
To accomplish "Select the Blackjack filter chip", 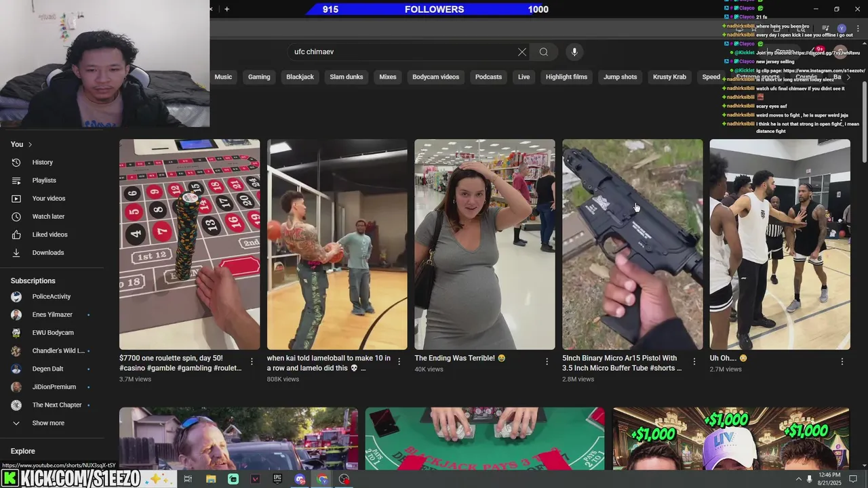I will (300, 77).
